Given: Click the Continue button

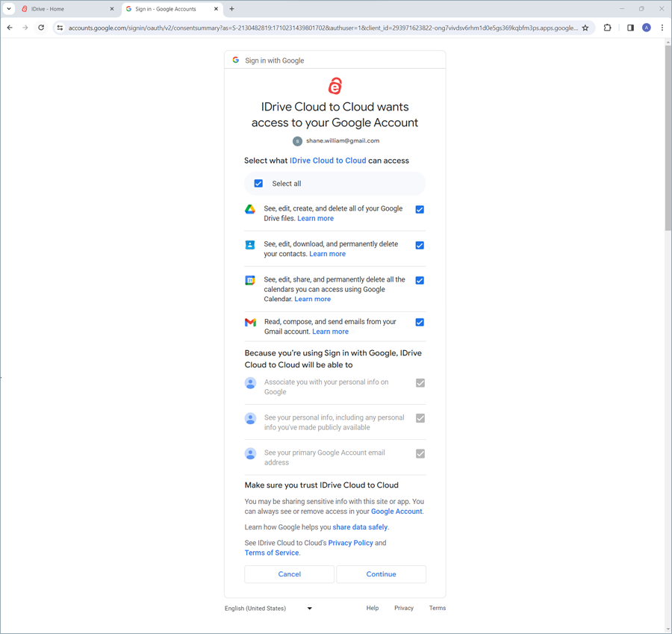Looking at the screenshot, I should pyautogui.click(x=381, y=574).
